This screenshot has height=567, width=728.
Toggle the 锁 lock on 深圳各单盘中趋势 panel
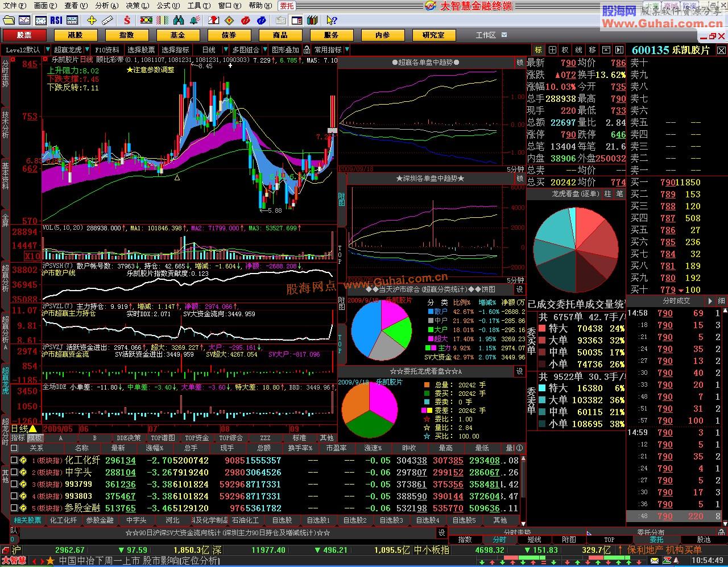[520, 179]
